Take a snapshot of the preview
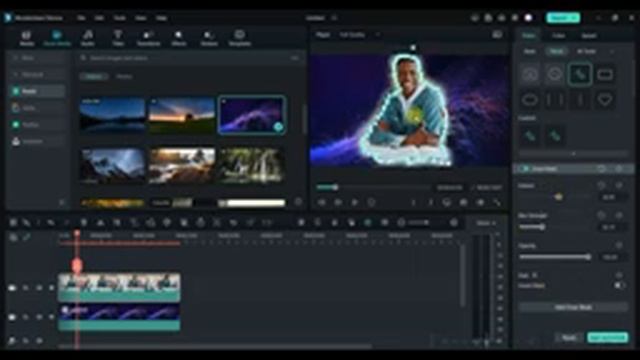This screenshot has width=640, height=360. [x=463, y=202]
